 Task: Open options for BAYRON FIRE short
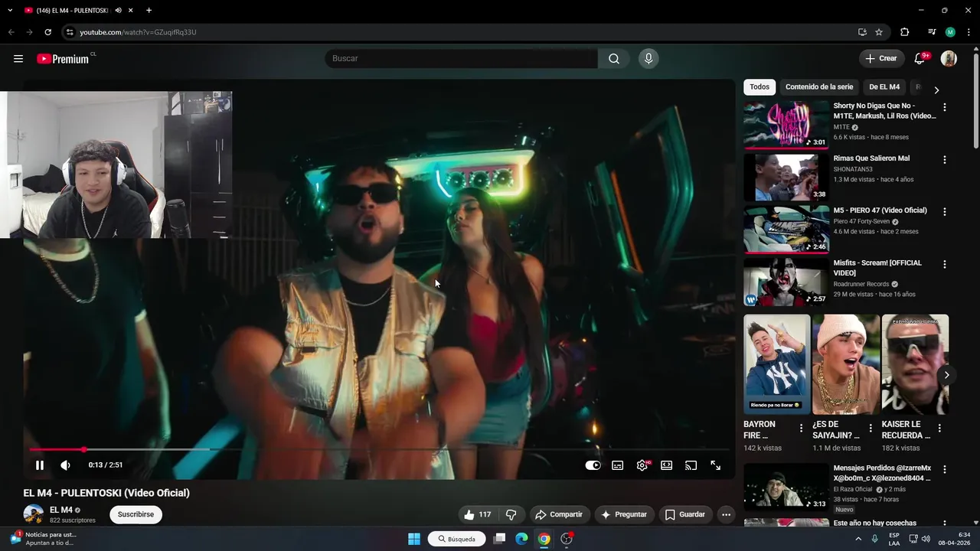click(x=802, y=429)
